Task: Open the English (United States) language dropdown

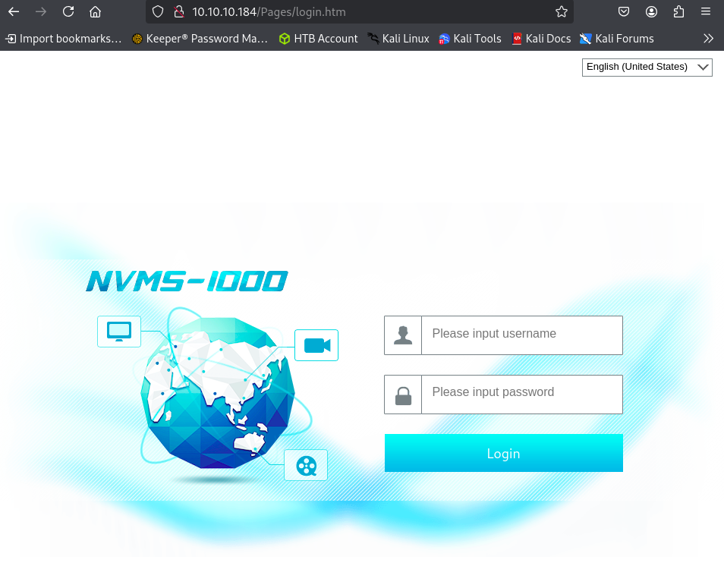Action: [647, 67]
